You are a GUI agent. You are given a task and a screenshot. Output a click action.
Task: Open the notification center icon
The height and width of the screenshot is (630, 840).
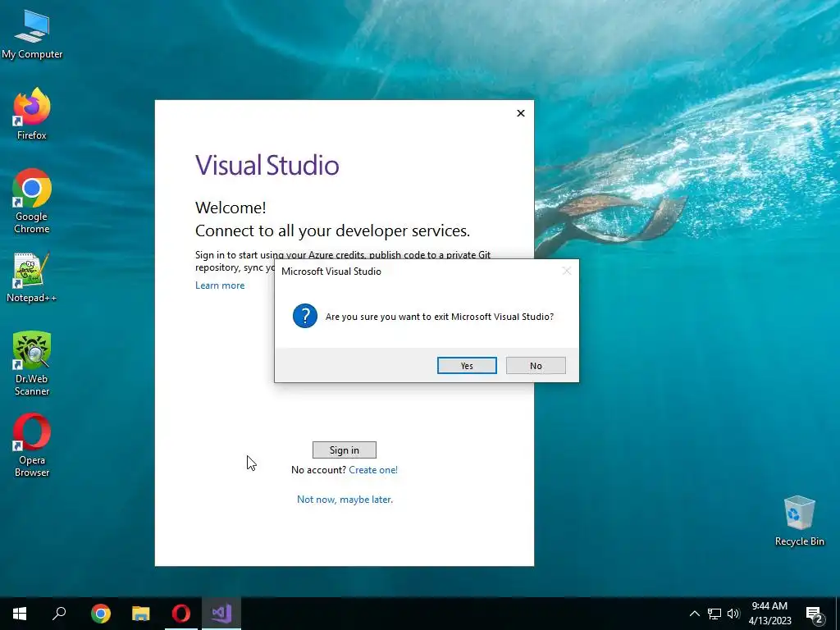(814, 614)
